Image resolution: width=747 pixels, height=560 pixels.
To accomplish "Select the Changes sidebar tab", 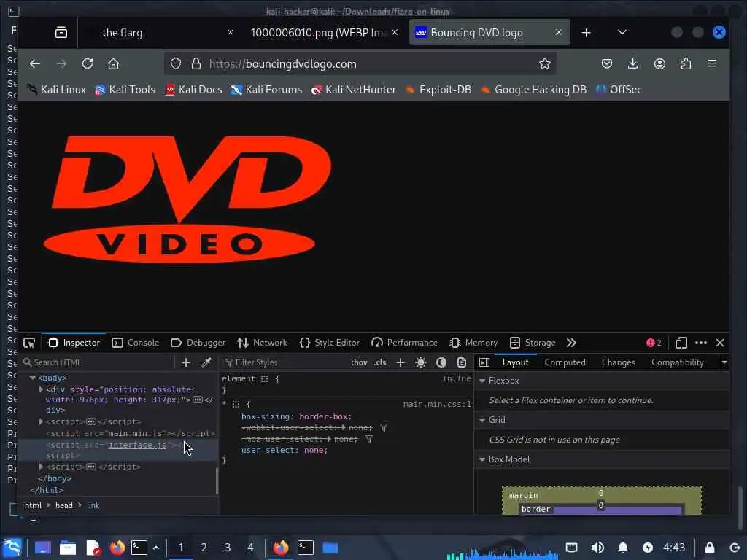I will tap(619, 362).
